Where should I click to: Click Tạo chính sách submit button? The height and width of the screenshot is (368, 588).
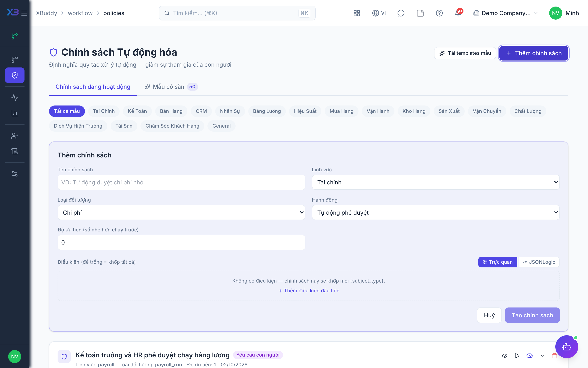click(x=532, y=315)
